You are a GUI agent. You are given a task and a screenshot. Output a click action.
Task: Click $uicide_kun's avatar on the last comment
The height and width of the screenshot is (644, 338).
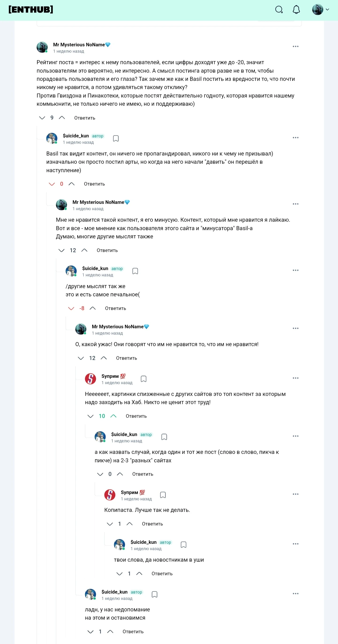coord(91,594)
